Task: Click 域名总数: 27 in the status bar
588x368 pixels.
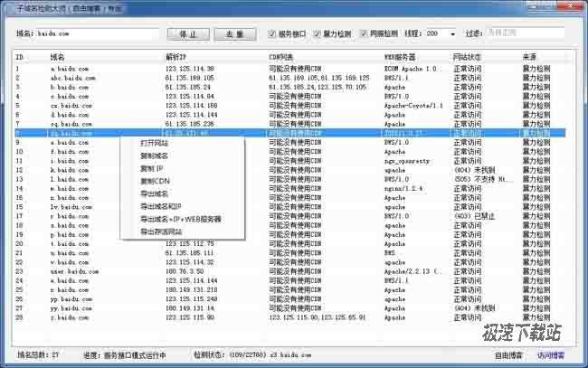Action: 38,354
